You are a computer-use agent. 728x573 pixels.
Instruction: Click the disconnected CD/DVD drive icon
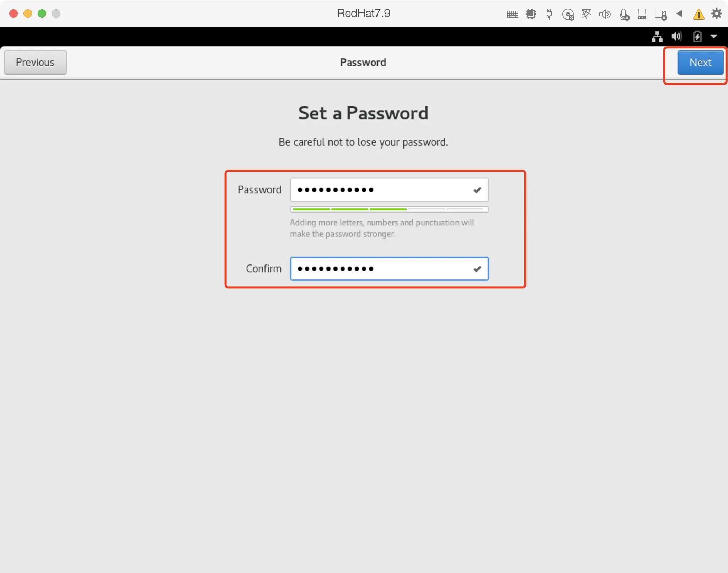point(568,14)
